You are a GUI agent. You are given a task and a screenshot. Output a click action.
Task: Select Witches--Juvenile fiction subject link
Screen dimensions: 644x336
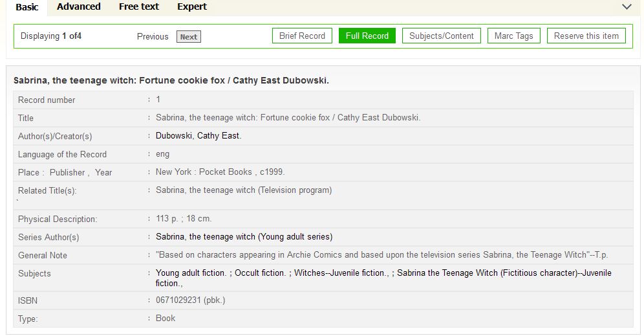[x=340, y=273]
